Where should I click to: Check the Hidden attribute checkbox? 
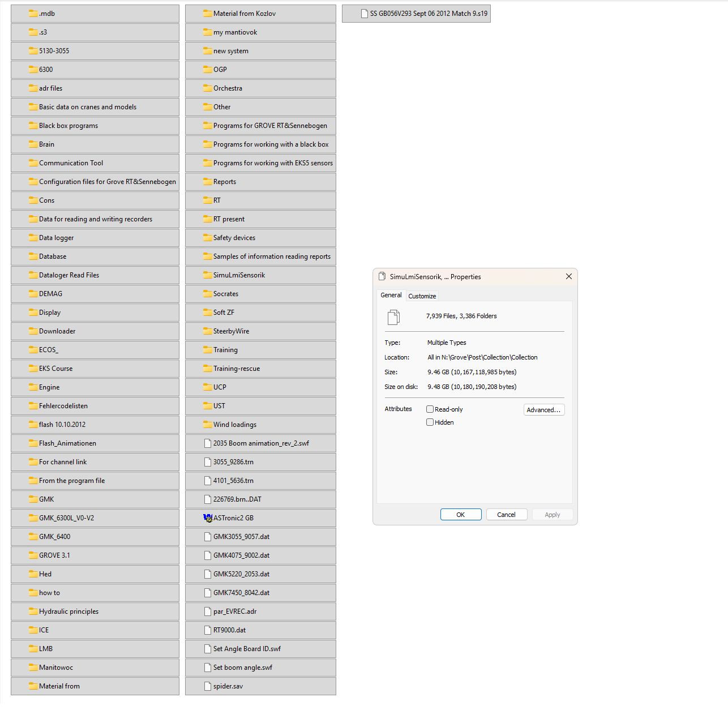(x=430, y=422)
